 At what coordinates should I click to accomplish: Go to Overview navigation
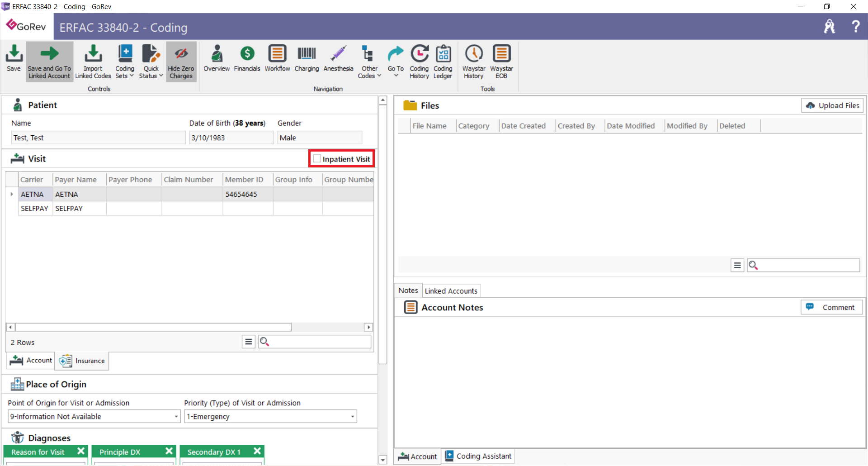point(217,58)
